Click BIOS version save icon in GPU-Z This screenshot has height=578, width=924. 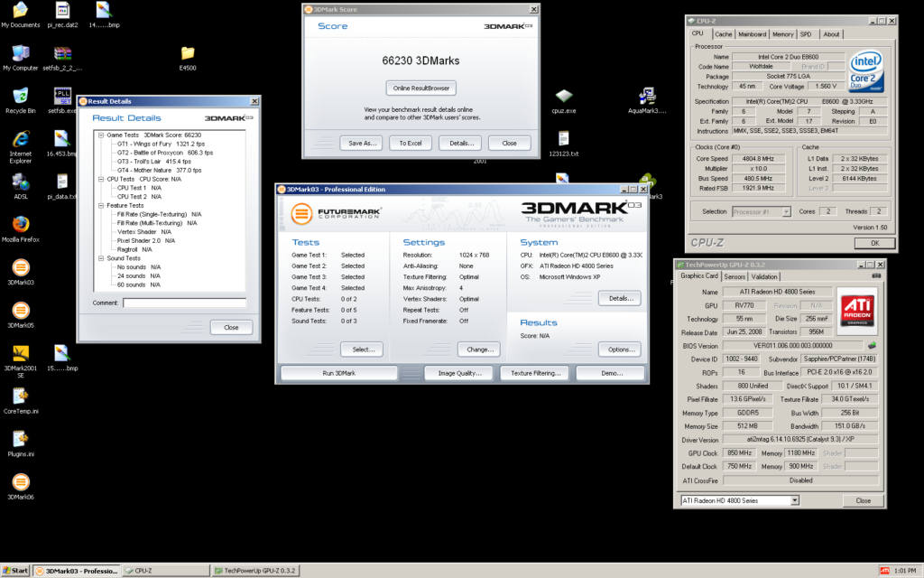(x=873, y=346)
